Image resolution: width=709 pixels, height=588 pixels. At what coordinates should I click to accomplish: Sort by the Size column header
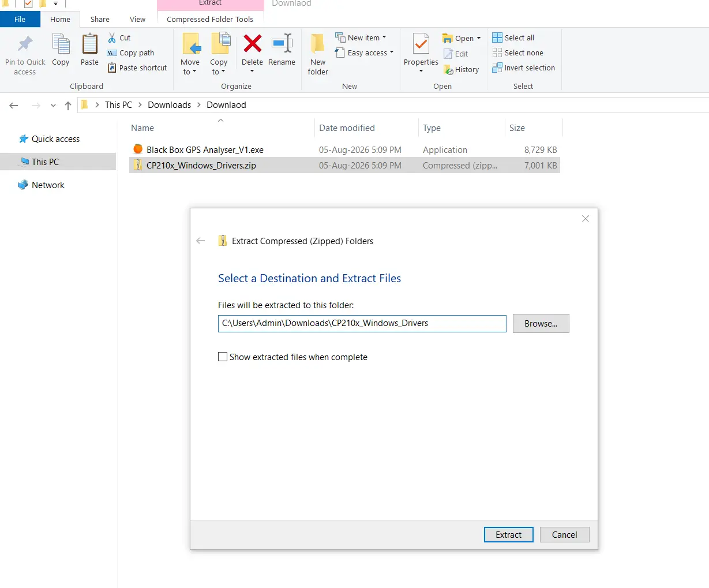click(534, 128)
